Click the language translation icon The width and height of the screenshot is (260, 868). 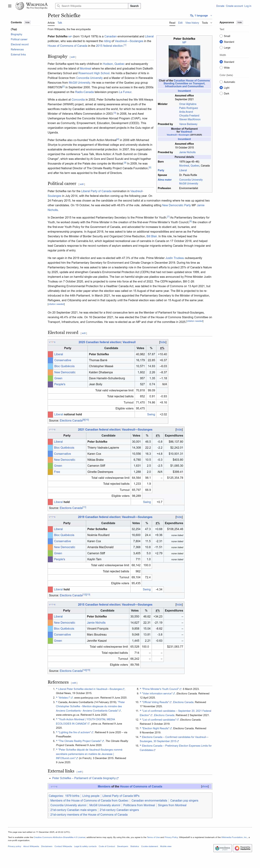click(x=191, y=16)
